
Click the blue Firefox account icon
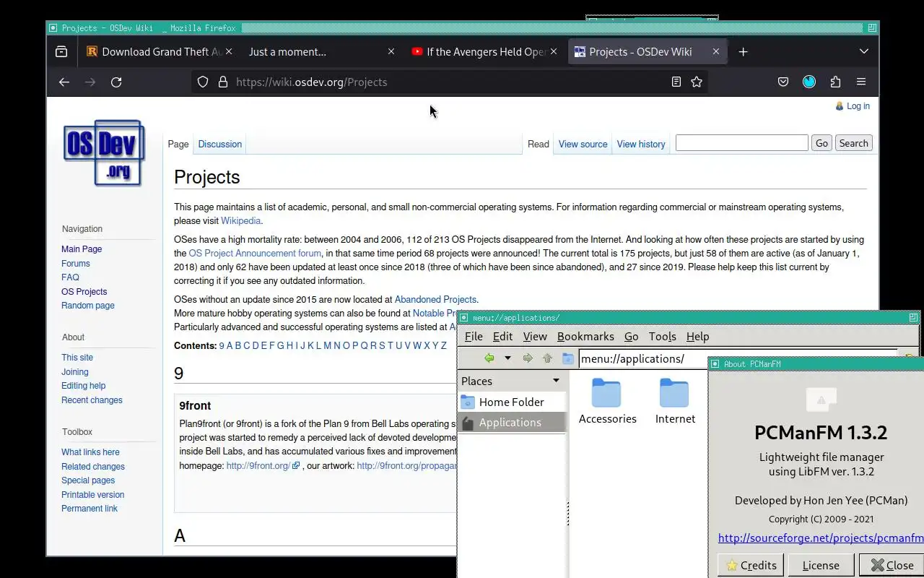click(809, 82)
